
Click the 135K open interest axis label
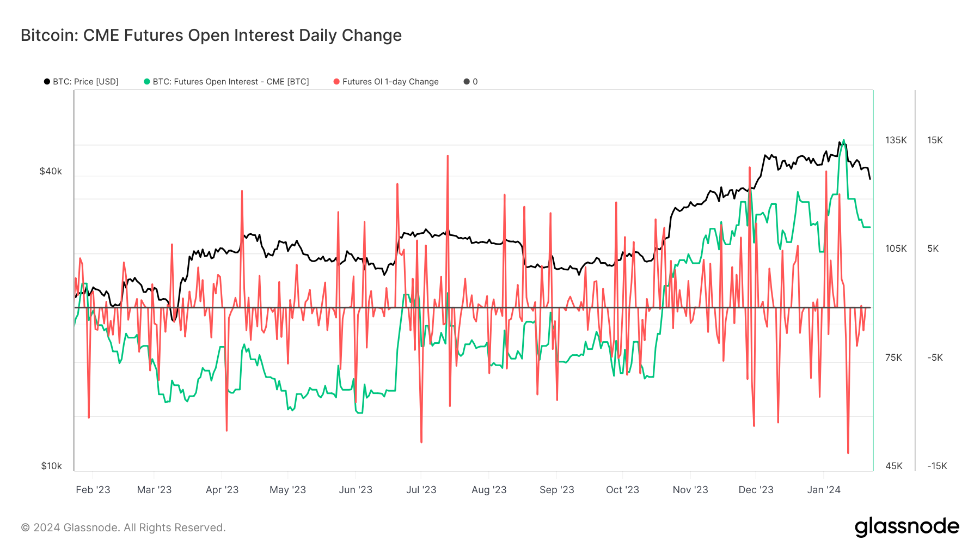coord(896,140)
